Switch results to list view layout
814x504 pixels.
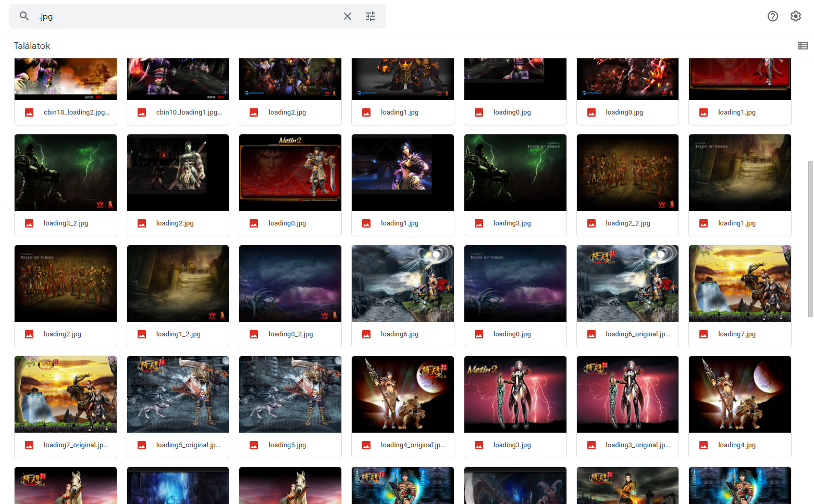point(803,46)
